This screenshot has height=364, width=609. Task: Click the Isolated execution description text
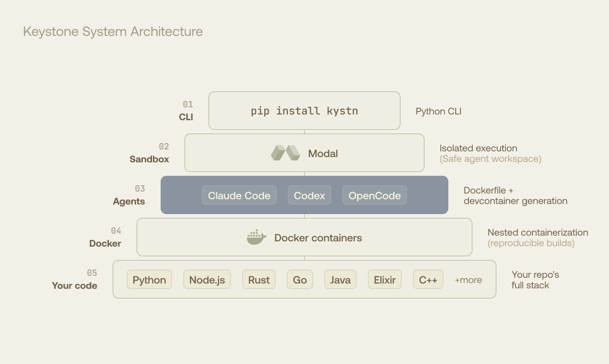coord(478,148)
